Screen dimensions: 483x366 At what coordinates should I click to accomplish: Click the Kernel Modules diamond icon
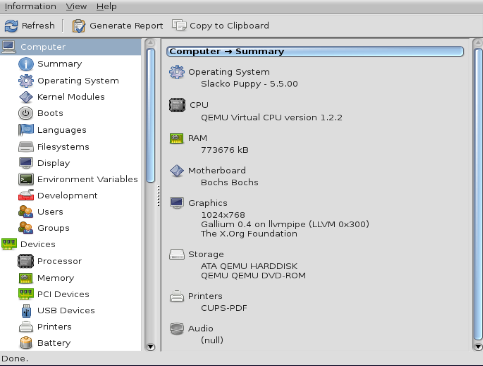coord(26,97)
